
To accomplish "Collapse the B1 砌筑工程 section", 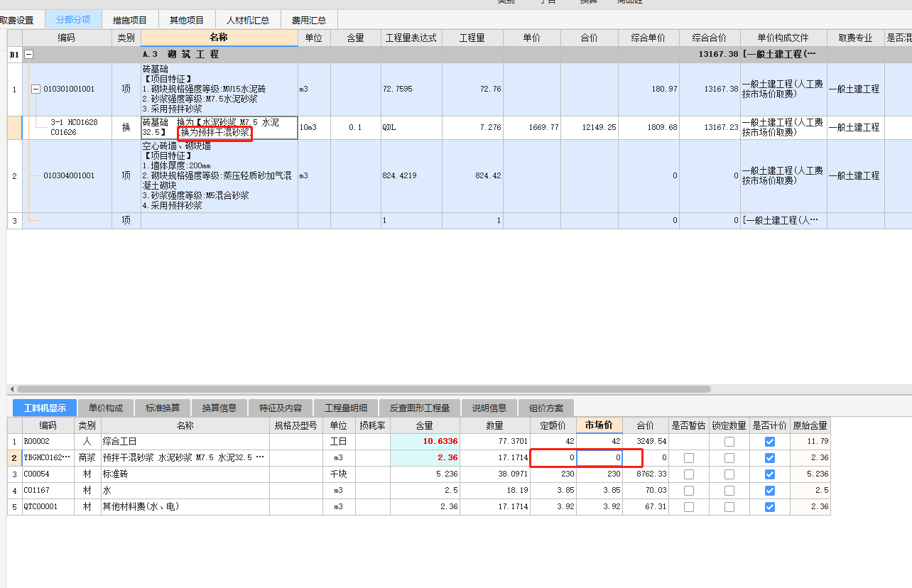I will [x=29, y=54].
